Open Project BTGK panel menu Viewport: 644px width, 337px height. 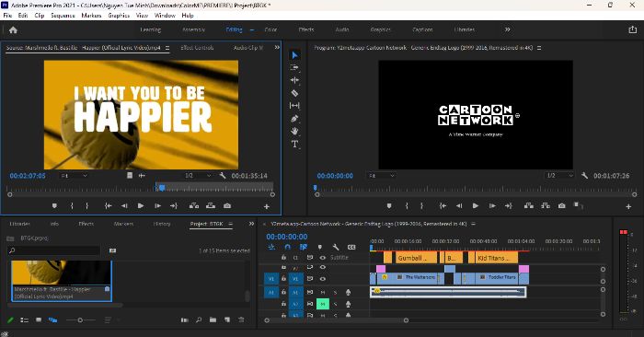tap(230, 224)
